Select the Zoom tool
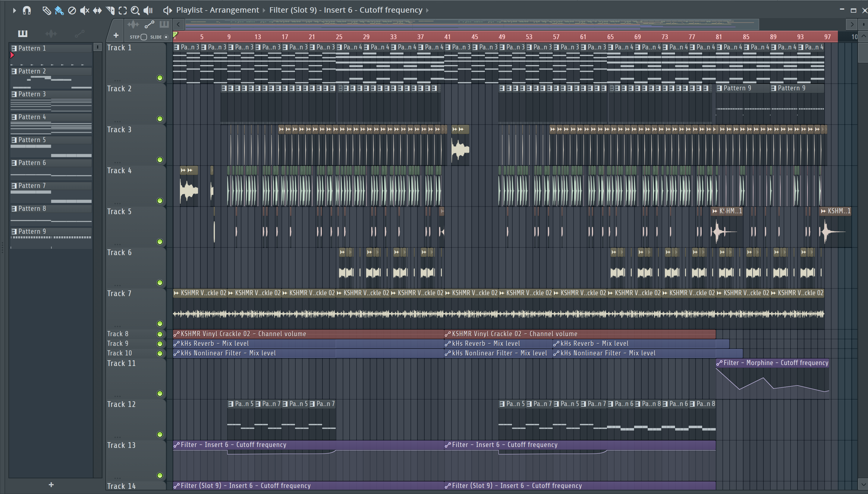Screen dimensions: 868x494 click(135, 11)
